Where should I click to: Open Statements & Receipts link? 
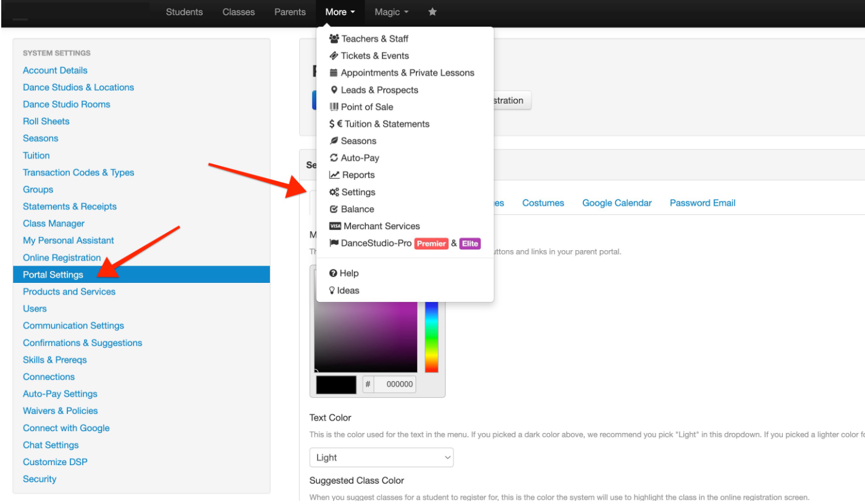pos(70,206)
